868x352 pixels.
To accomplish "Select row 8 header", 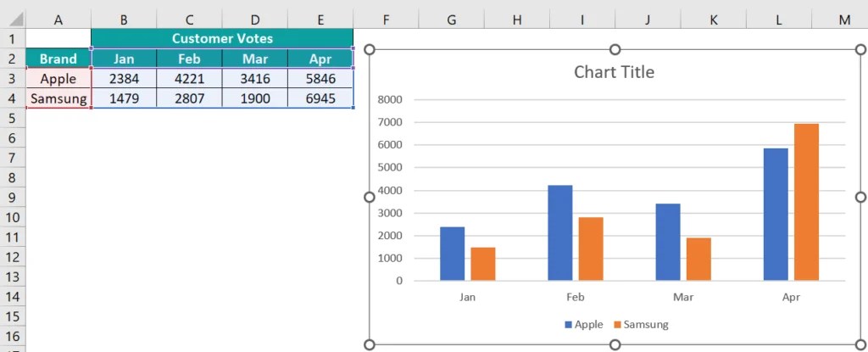I will click(x=14, y=177).
